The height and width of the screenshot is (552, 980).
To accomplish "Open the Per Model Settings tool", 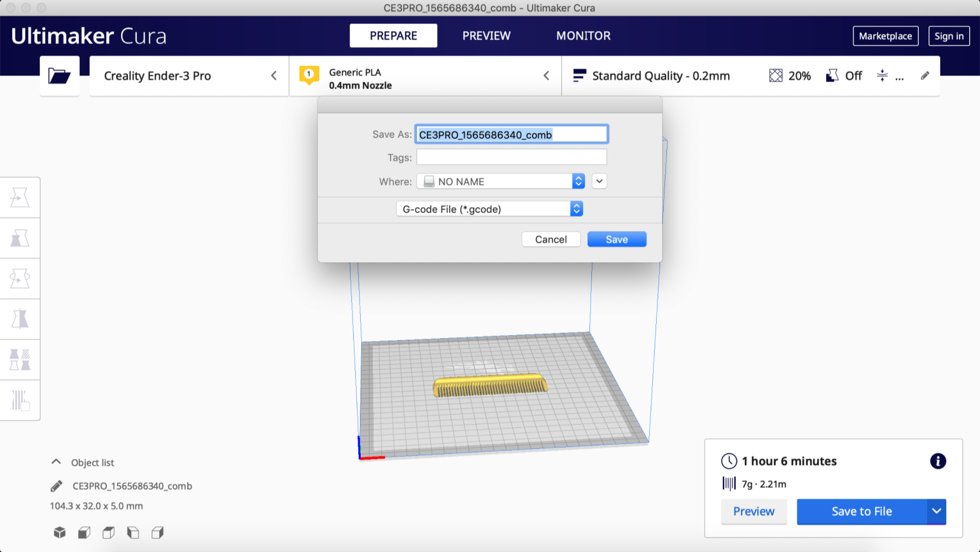I will 20,360.
